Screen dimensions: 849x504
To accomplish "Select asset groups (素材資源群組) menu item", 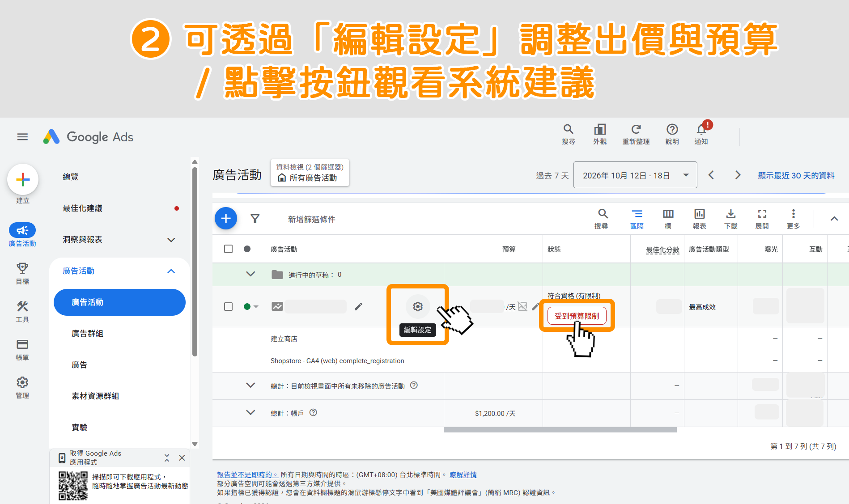I will [x=95, y=396].
